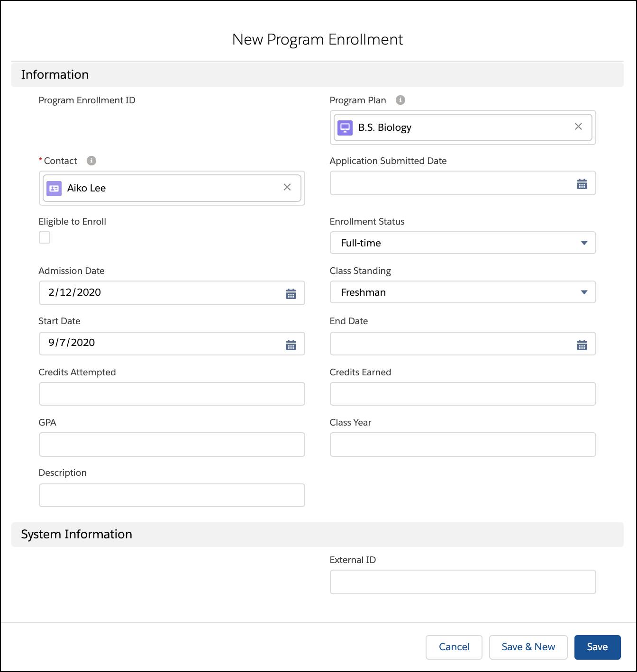This screenshot has height=672, width=637.
Task: Click the purple Program Plan record icon
Action: (345, 127)
